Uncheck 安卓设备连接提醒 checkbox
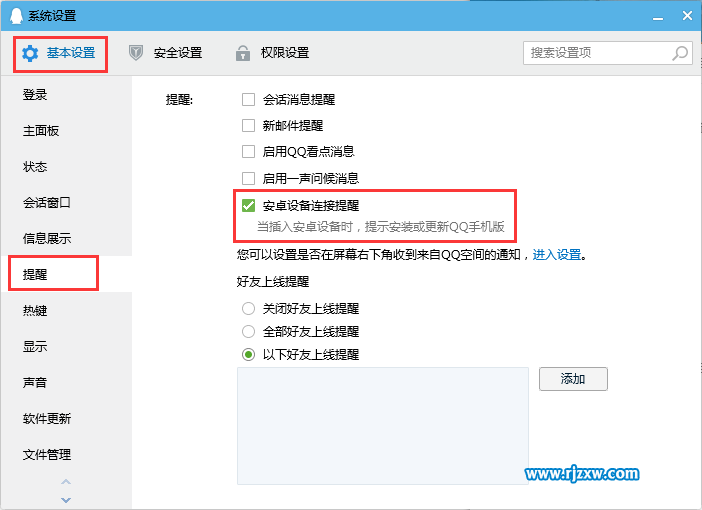Screen dimensions: 702x510 pos(248,206)
